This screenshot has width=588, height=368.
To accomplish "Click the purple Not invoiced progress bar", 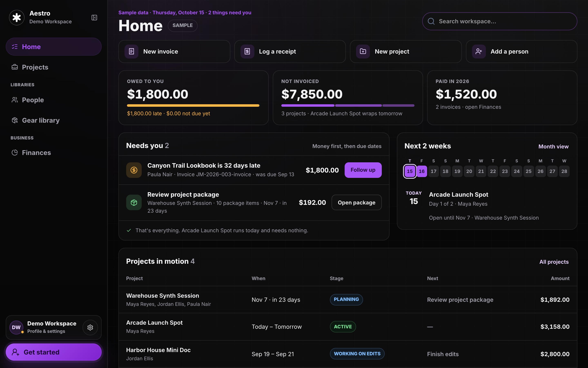I will coord(348,105).
